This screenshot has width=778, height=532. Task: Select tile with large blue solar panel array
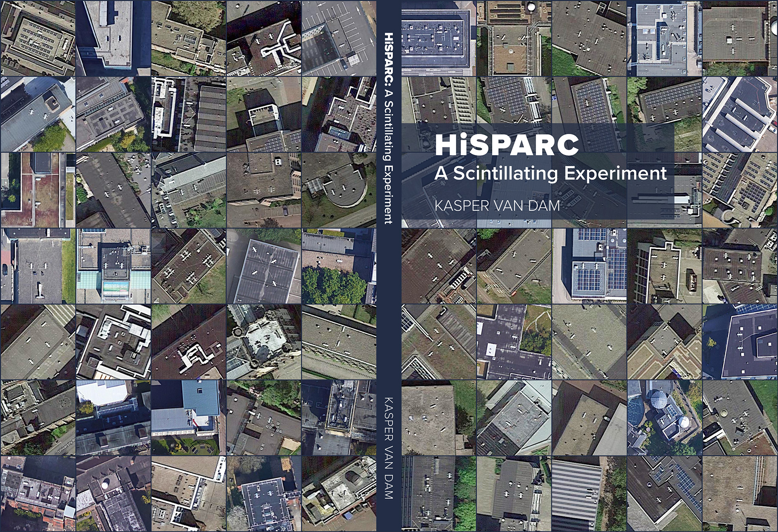pos(589,266)
